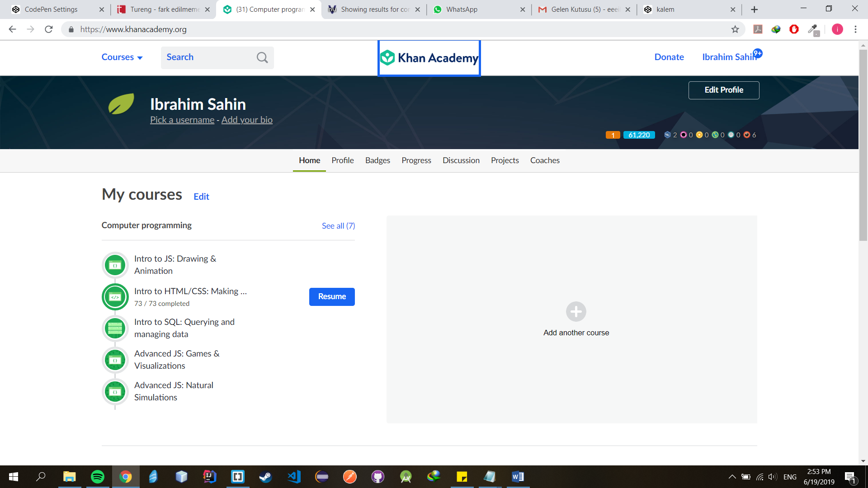This screenshot has height=488, width=868.
Task: Open the Chrome profile avatar
Action: (837, 29)
